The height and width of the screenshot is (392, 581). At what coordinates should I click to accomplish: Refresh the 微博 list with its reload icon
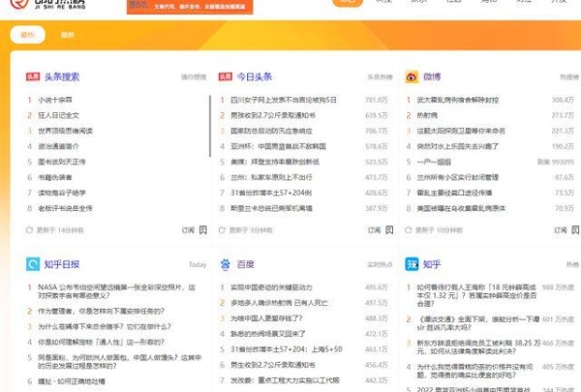tap(409, 230)
